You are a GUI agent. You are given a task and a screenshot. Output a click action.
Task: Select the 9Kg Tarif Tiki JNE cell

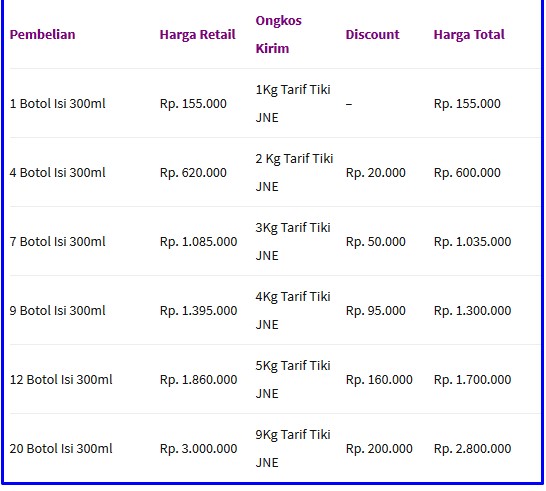(x=293, y=448)
